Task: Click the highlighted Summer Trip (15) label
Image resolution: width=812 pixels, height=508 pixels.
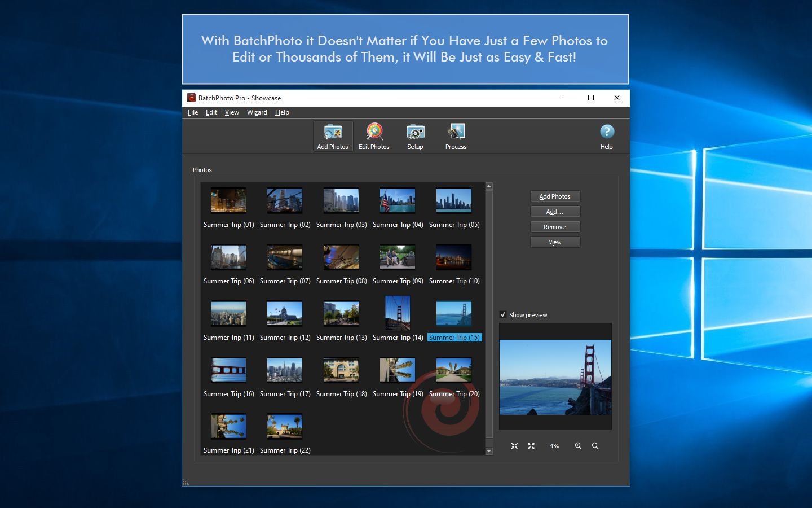Action: point(454,338)
